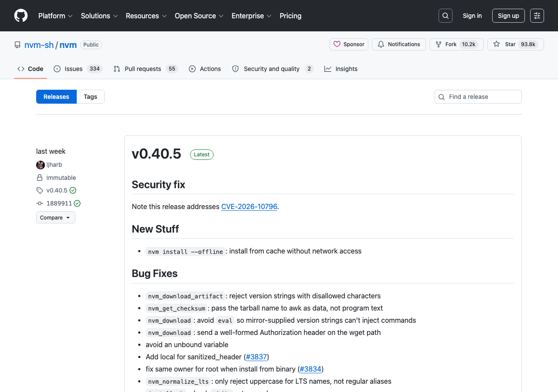This screenshot has width=558, height=392.
Task: Click the repository icon next to nvm-sh
Action: click(17, 45)
